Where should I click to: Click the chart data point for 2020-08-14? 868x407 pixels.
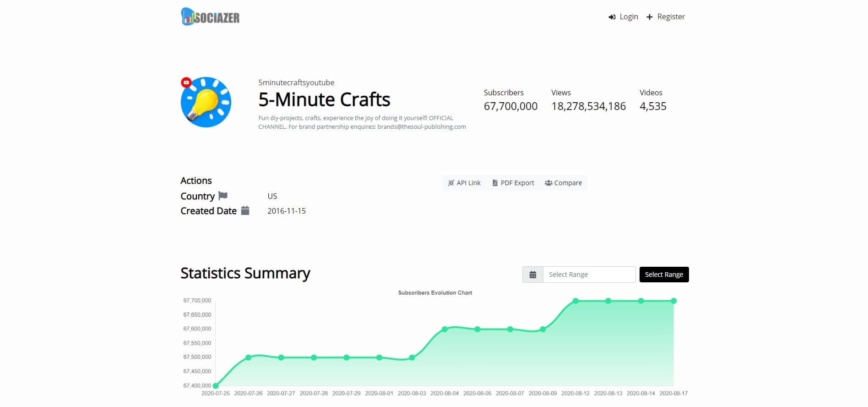coord(641,301)
